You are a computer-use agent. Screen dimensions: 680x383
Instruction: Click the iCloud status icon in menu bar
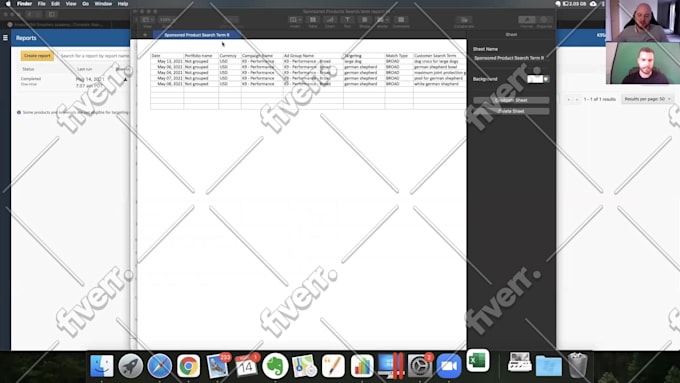coord(593,3)
